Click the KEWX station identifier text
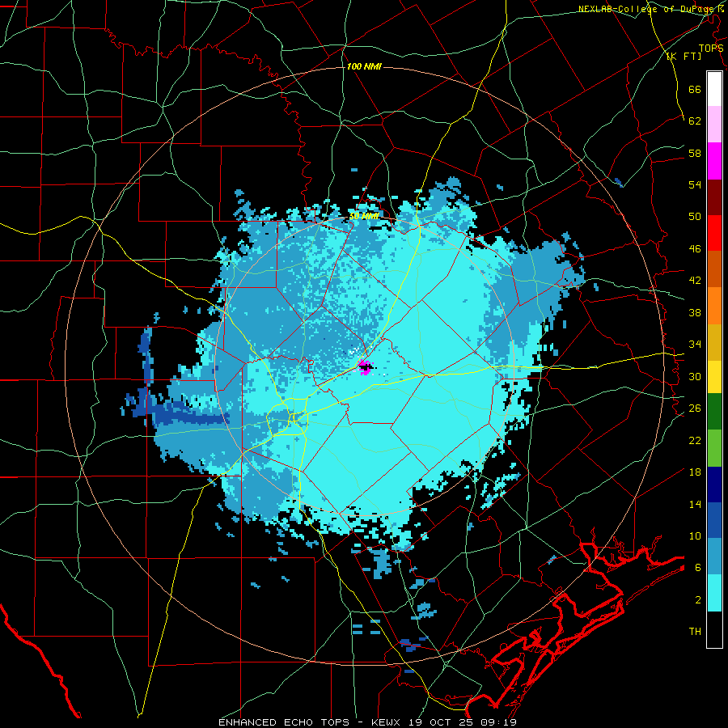The image size is (728, 728). point(387,722)
